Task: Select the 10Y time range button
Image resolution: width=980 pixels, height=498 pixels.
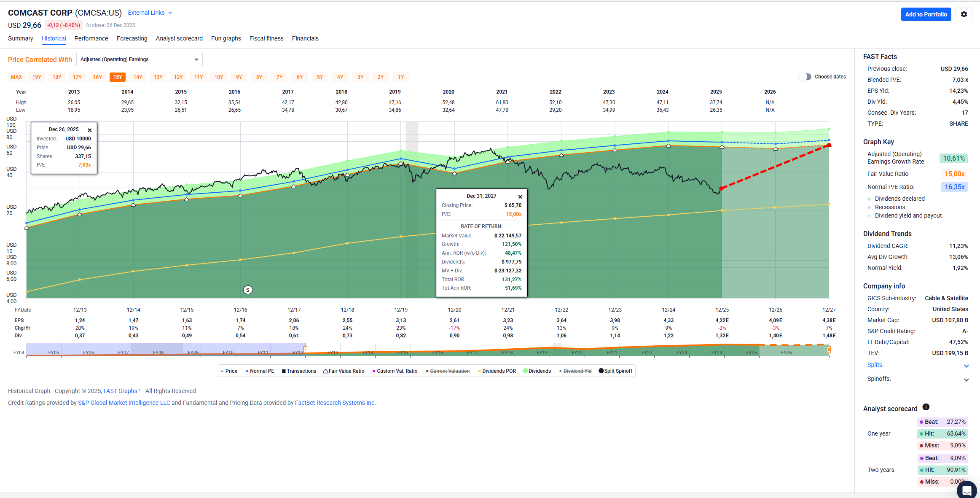Action: coord(219,77)
